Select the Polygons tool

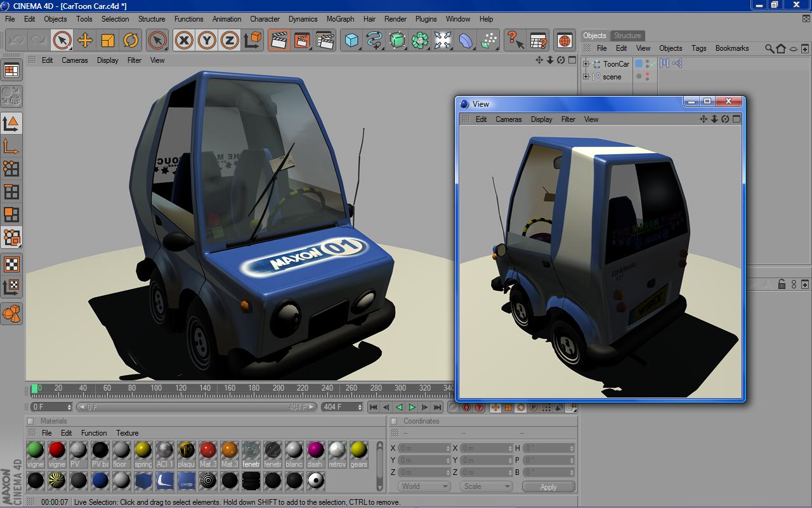pos(11,214)
